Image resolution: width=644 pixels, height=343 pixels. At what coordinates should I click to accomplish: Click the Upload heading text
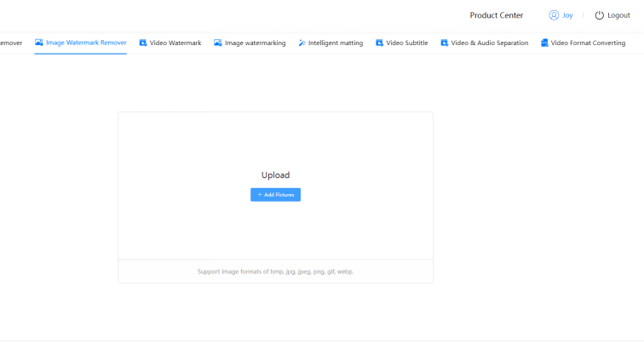276,174
